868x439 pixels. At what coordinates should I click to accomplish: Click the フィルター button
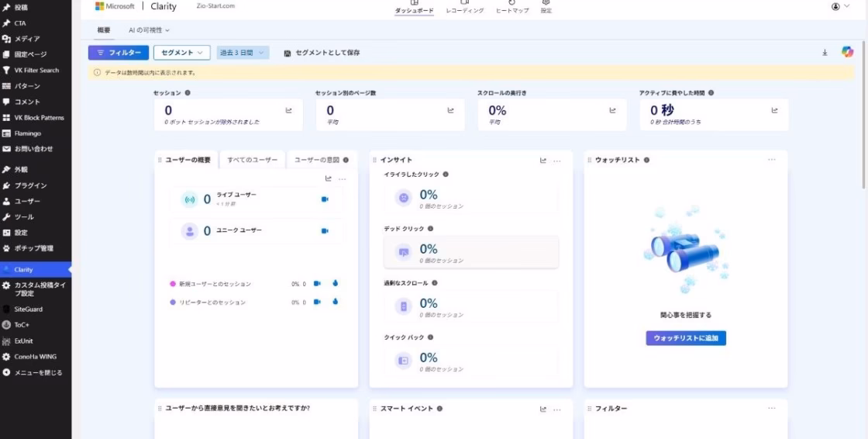[x=119, y=53]
